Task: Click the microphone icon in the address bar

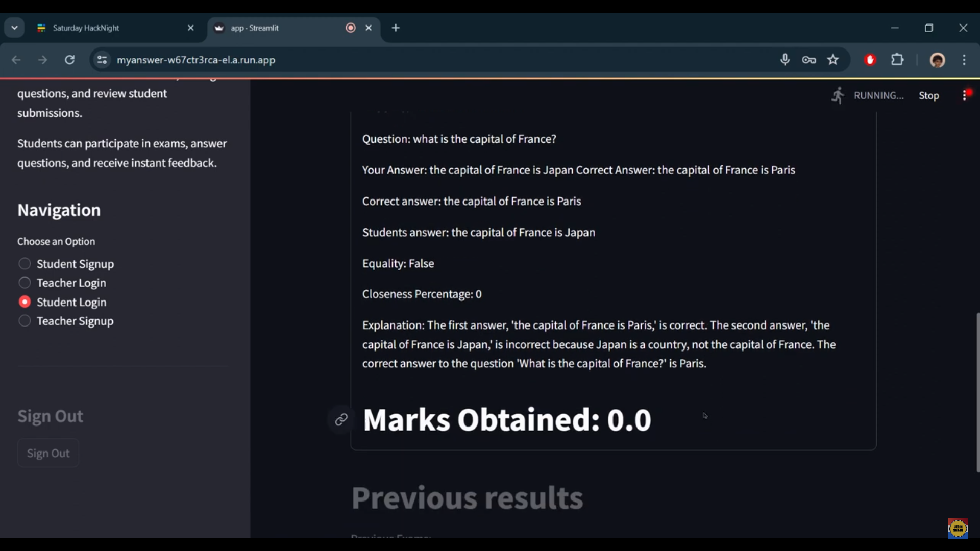Action: pyautogui.click(x=785, y=60)
